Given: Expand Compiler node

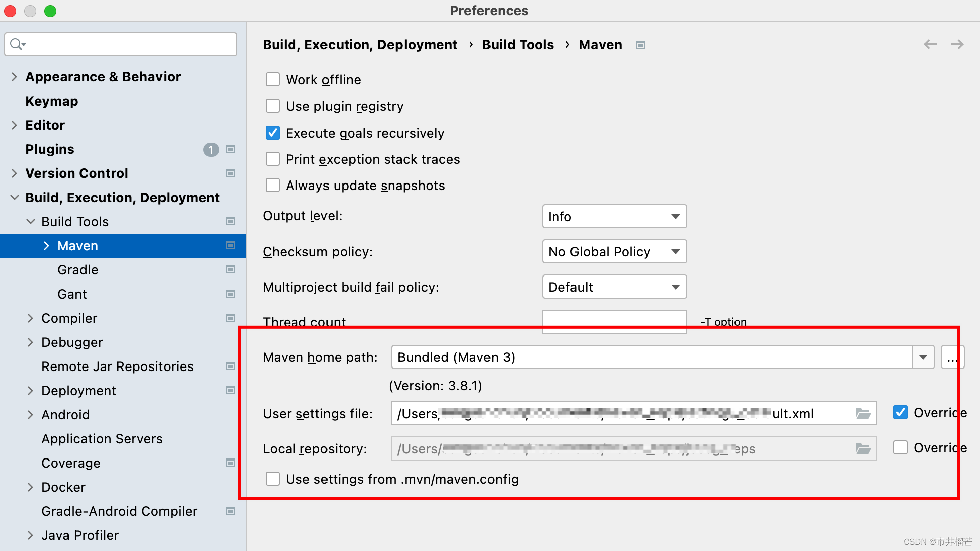Looking at the screenshot, I should [30, 318].
